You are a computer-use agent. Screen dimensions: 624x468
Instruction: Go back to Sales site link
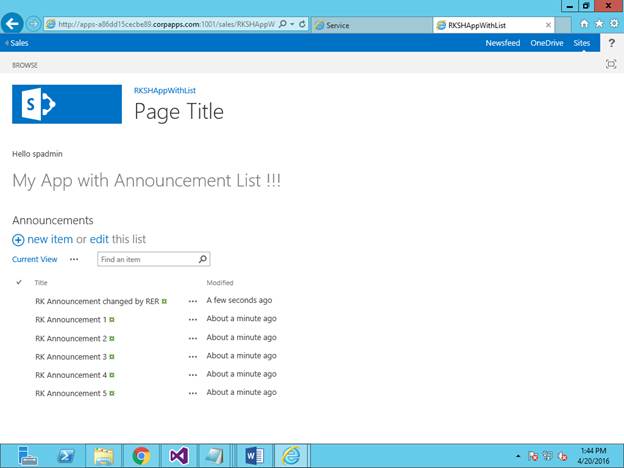17,43
